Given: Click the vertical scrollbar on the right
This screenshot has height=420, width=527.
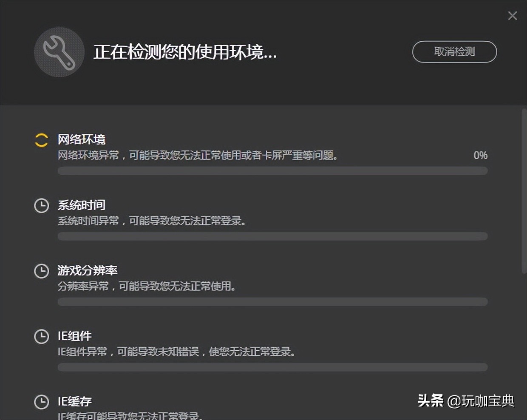Looking at the screenshot, I should 524,191.
